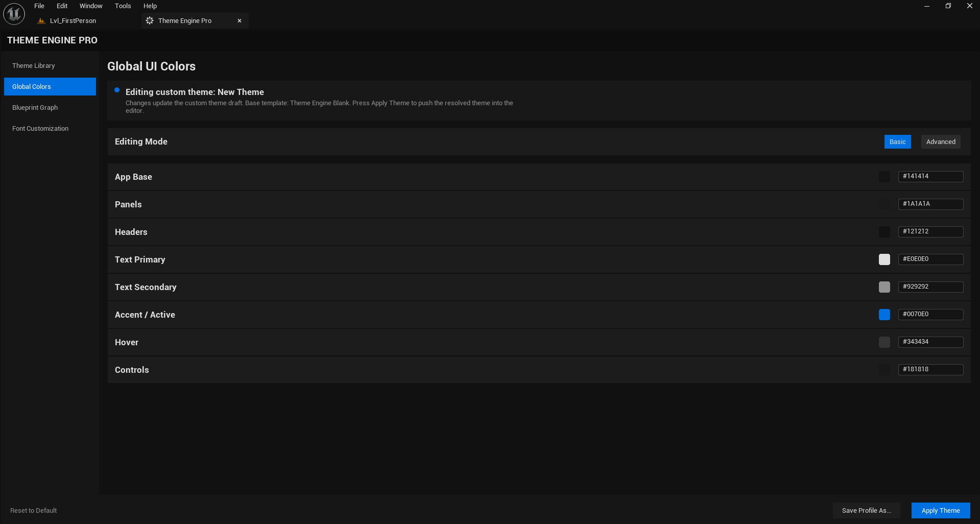The width and height of the screenshot is (980, 524).
Task: Open the Controls color swatch
Action: tap(885, 370)
